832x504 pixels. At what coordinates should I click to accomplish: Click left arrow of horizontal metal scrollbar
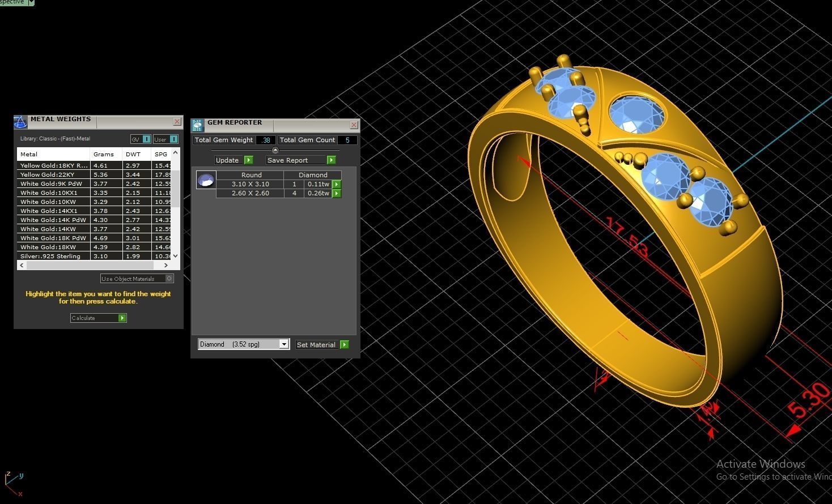coord(22,265)
